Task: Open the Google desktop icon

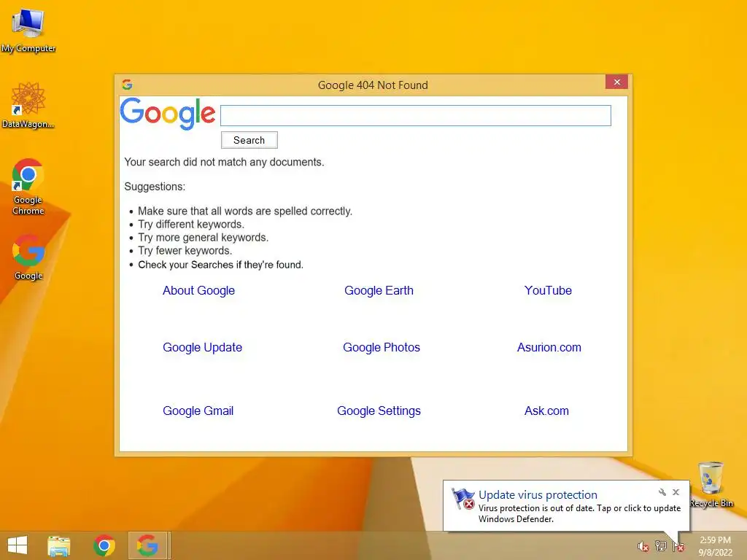Action: (28, 257)
